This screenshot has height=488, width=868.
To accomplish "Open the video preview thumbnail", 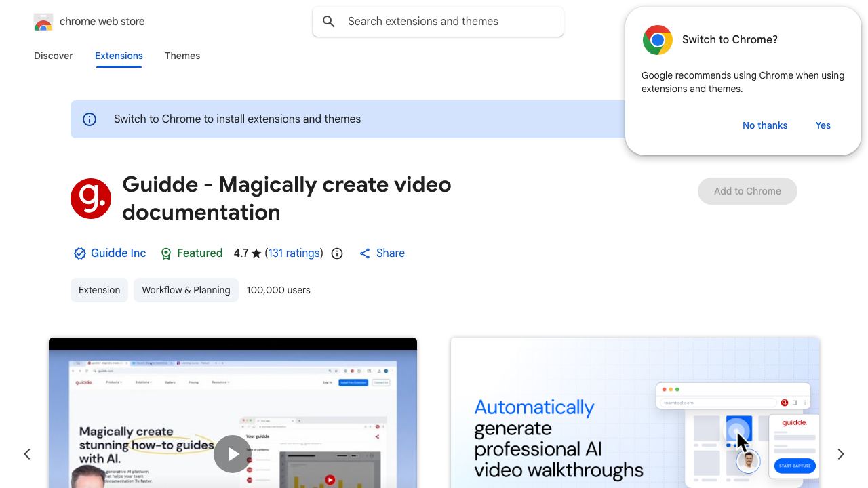I will click(x=233, y=413).
